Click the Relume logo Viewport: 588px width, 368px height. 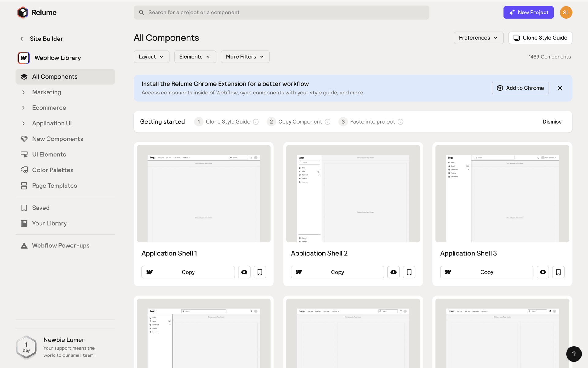[x=37, y=13]
